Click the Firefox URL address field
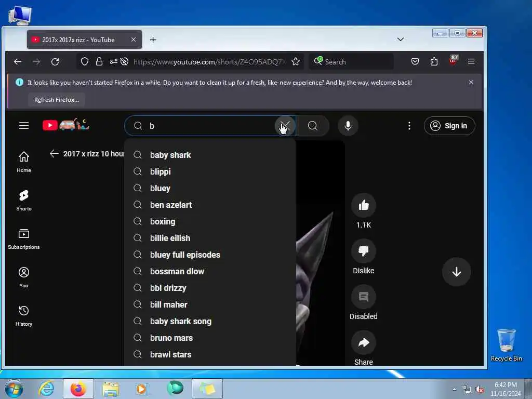532x399 pixels. point(210,62)
